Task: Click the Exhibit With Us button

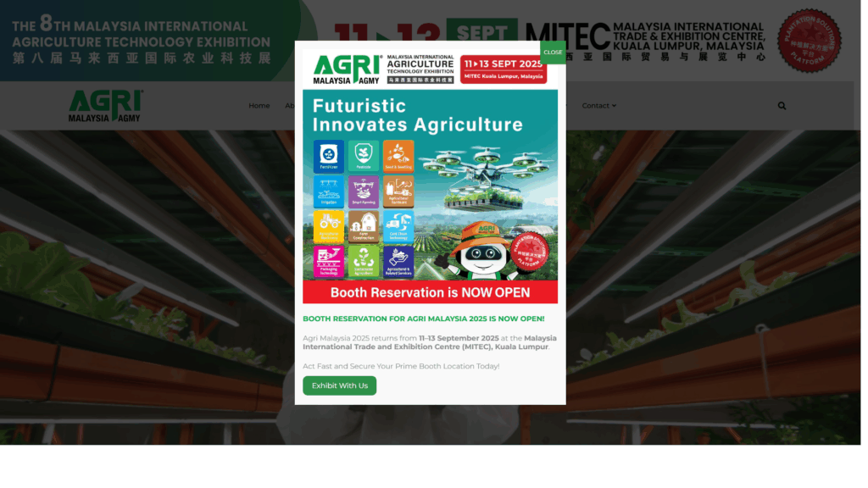Action: 339,385
